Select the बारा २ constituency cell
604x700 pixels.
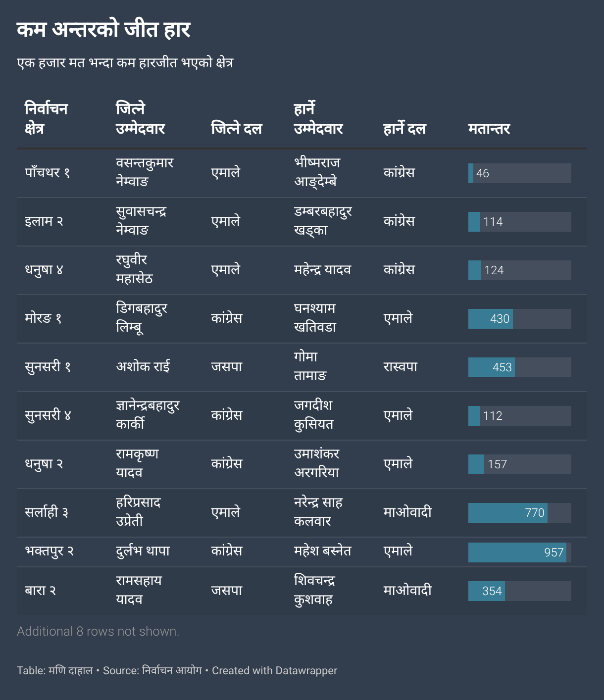click(x=40, y=591)
